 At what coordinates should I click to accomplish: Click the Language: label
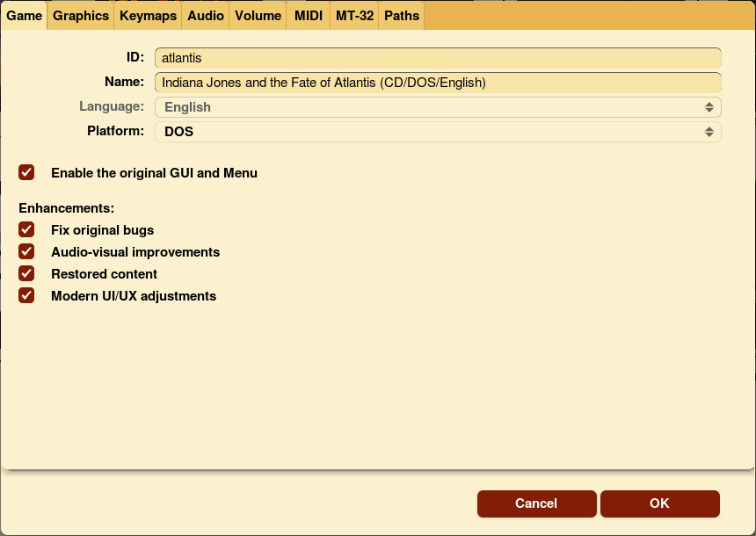(x=112, y=106)
